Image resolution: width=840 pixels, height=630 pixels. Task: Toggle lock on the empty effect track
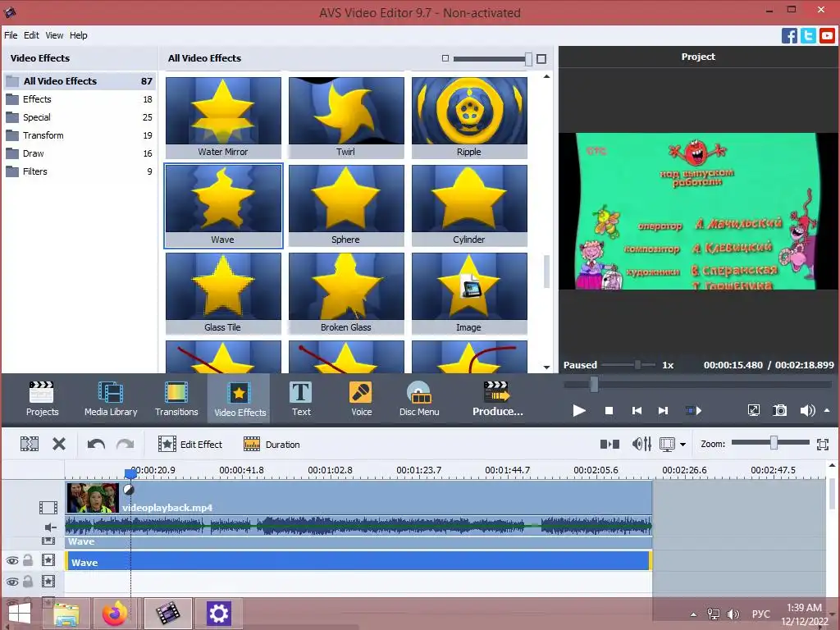28,582
